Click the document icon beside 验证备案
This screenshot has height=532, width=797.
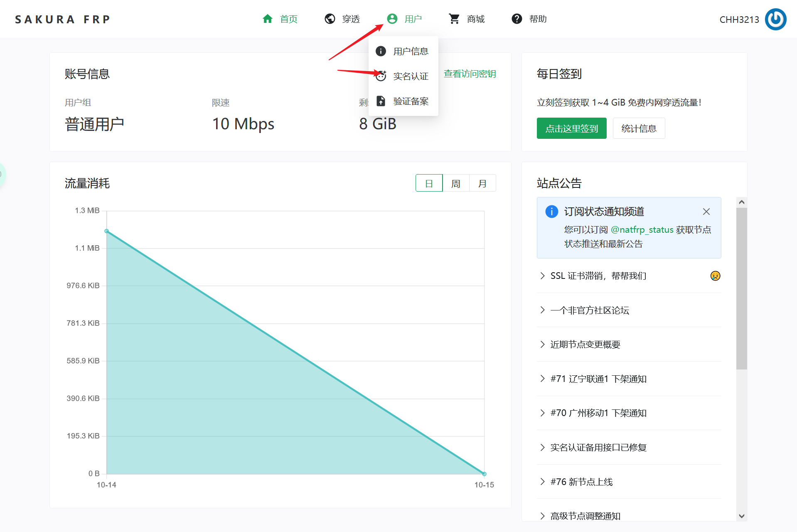coord(381,101)
